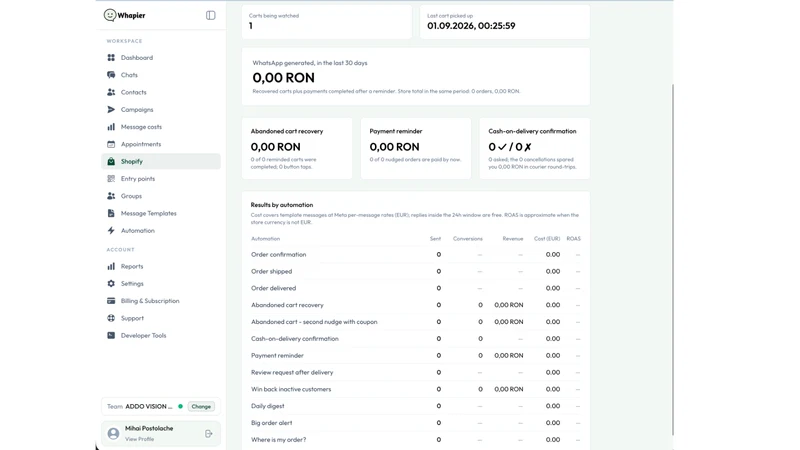Viewport: 800px width, 450px height.
Task: Click Abandoned cart recovery in results table
Action: pos(287,305)
